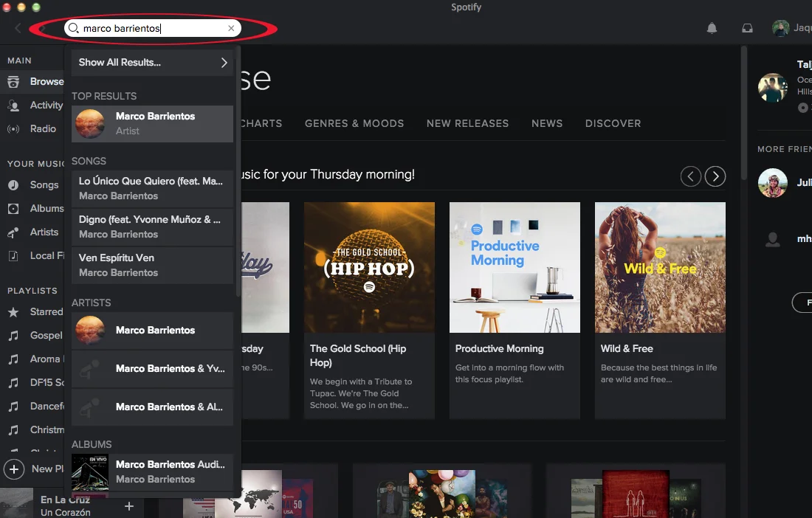Click the Wild & Free title link
The width and height of the screenshot is (812, 518).
tap(627, 349)
